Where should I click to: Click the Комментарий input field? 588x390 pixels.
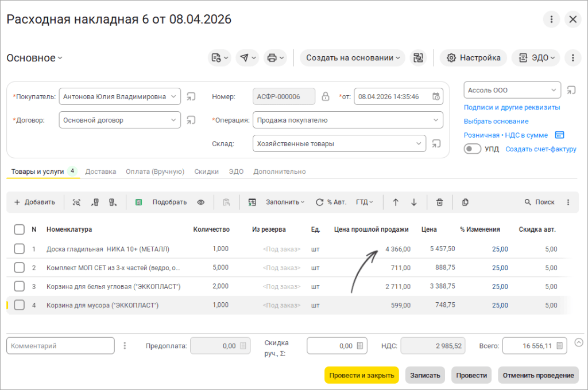60,346
